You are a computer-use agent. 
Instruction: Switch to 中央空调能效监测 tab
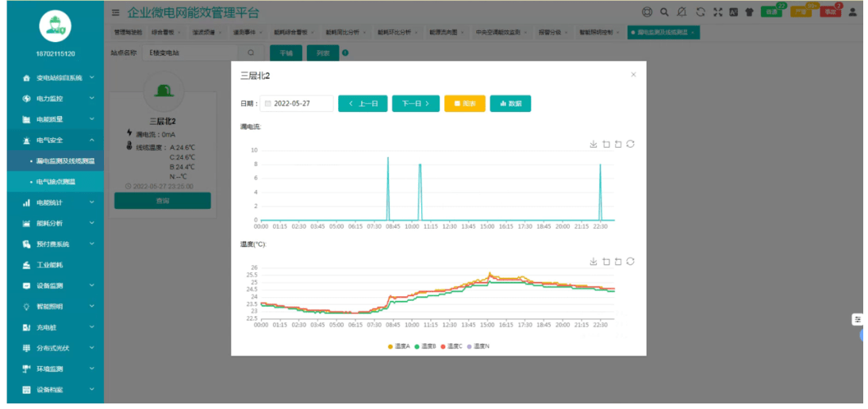[x=501, y=33]
